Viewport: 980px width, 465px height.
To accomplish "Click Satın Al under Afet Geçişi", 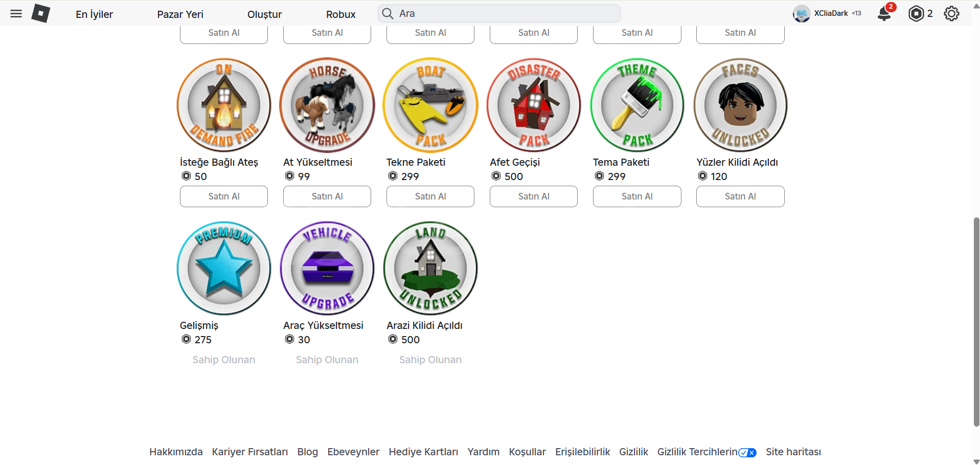I will pyautogui.click(x=534, y=196).
